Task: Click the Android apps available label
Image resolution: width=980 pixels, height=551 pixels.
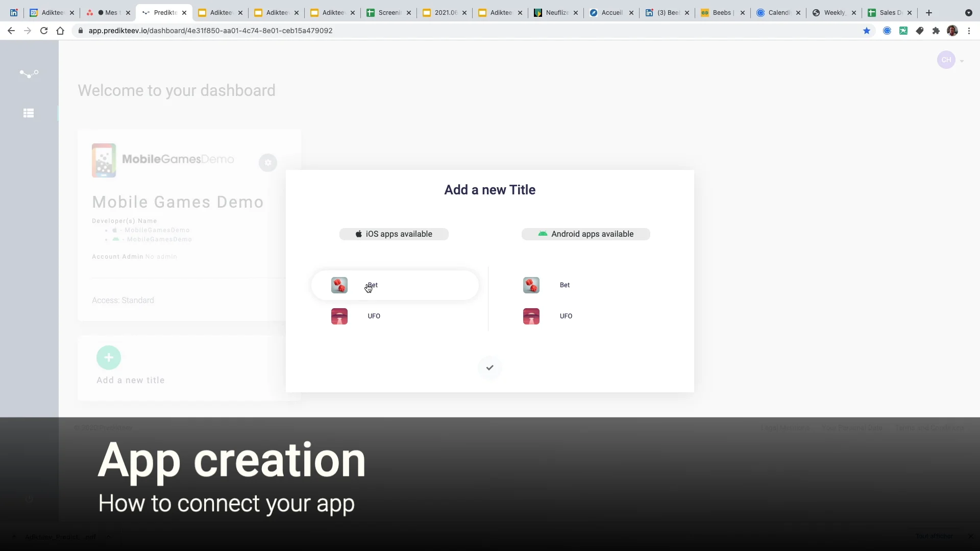Action: [x=586, y=234]
